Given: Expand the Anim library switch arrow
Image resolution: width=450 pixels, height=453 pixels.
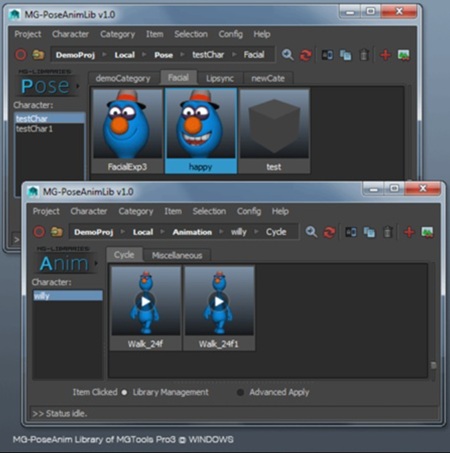Looking at the screenshot, I should pos(96,263).
